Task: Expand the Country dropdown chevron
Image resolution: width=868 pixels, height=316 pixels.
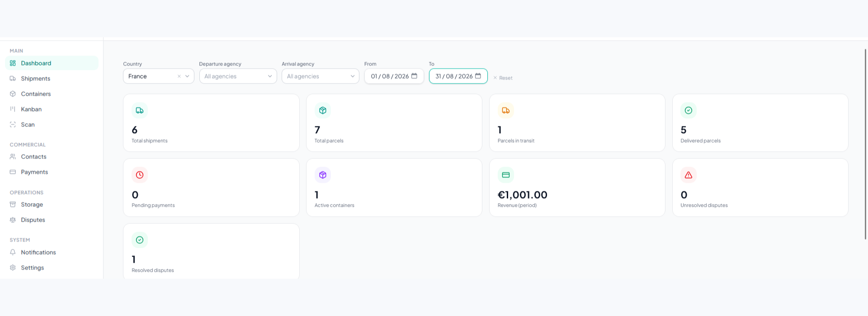Action: pos(187,76)
